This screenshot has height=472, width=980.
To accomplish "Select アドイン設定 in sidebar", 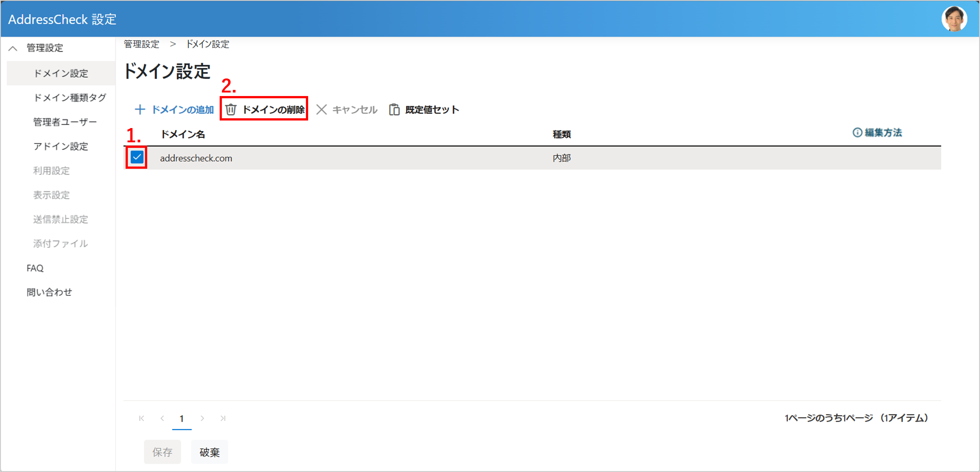I will (60, 147).
